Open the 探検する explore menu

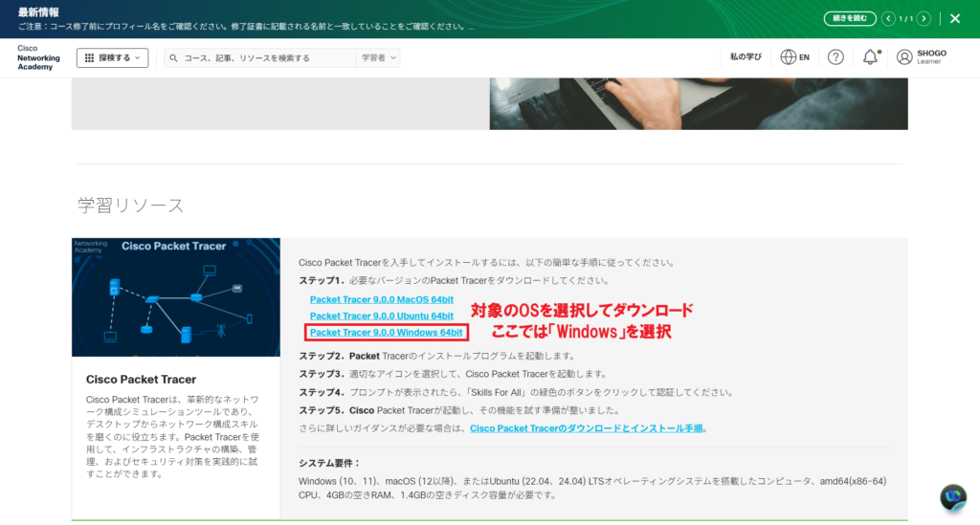[113, 57]
